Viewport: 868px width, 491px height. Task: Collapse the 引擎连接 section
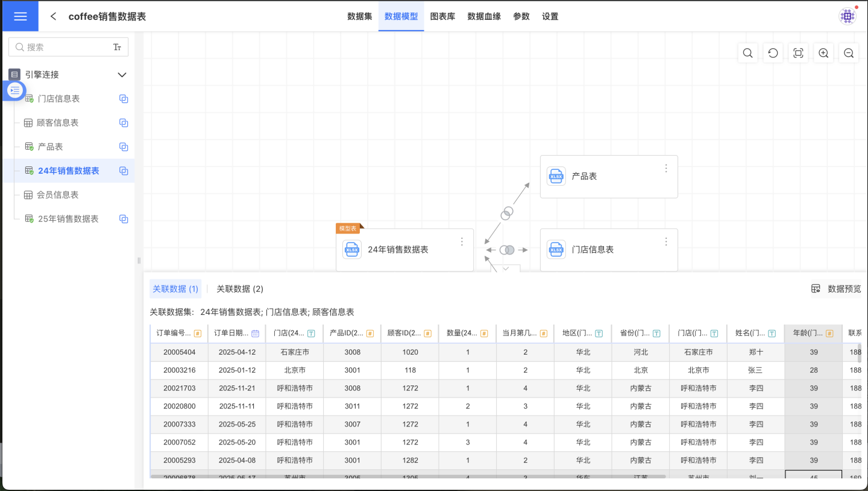122,75
